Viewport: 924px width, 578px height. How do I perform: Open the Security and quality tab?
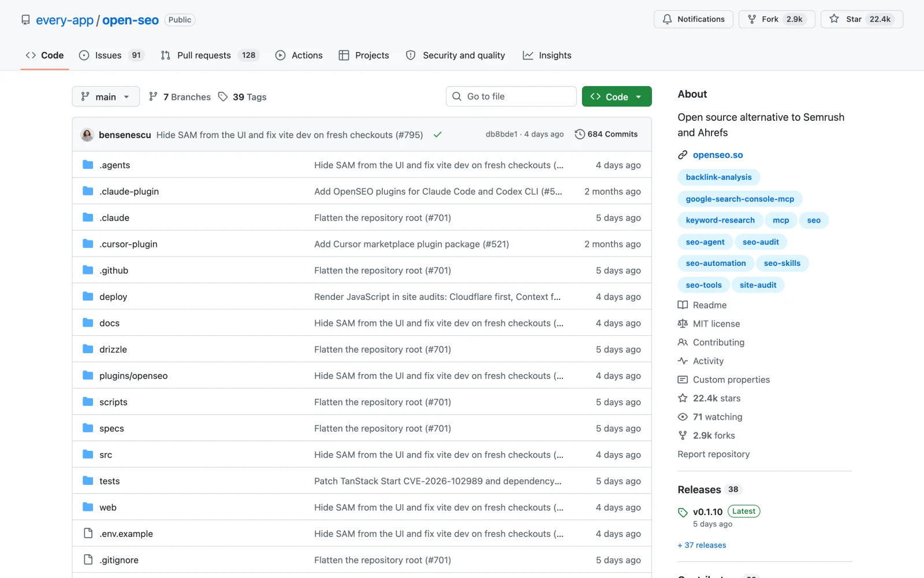pyautogui.click(x=456, y=55)
